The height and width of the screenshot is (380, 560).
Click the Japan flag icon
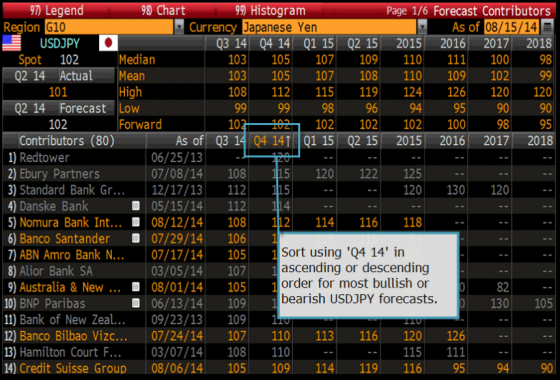coord(108,43)
